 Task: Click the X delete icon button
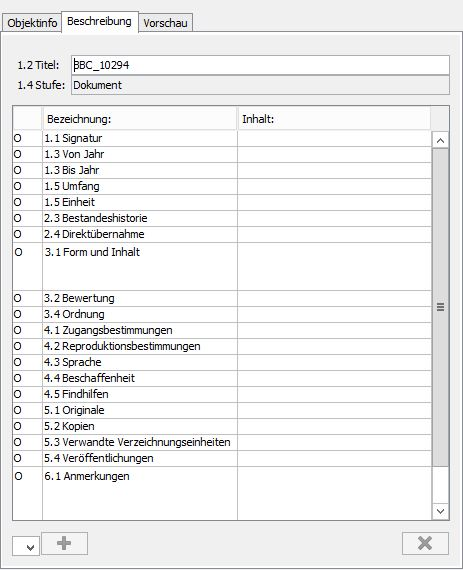[425, 543]
